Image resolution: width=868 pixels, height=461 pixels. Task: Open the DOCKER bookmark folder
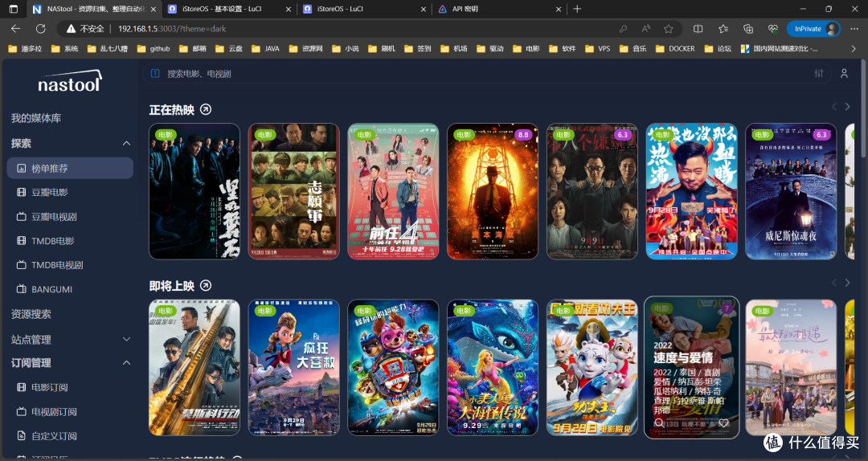pos(675,49)
